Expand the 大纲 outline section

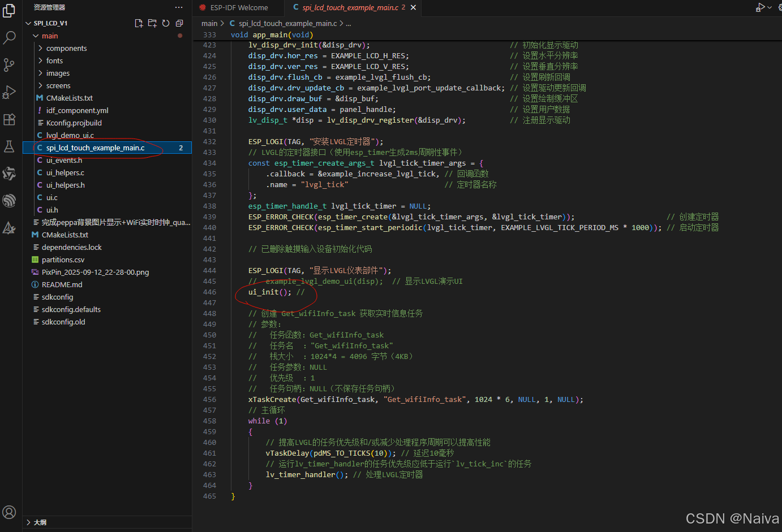pyautogui.click(x=108, y=522)
